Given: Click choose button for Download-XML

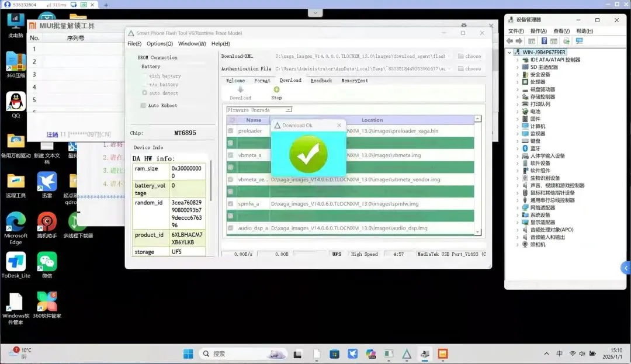Looking at the screenshot, I should click(x=469, y=56).
